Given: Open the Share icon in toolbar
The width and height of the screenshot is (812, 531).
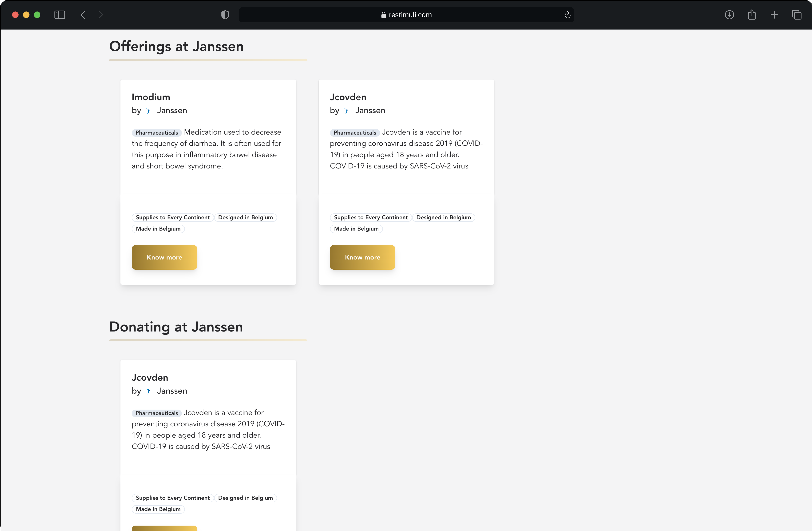Looking at the screenshot, I should (x=752, y=15).
